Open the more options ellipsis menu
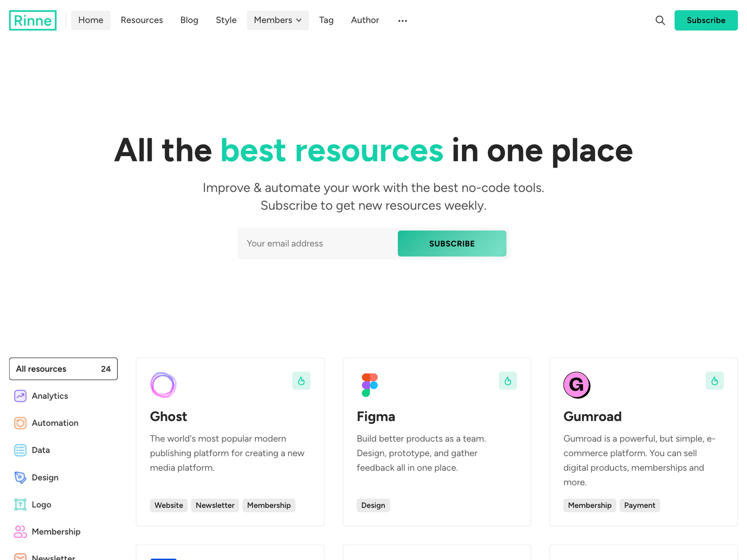This screenshot has height=560, width=747. pos(402,20)
